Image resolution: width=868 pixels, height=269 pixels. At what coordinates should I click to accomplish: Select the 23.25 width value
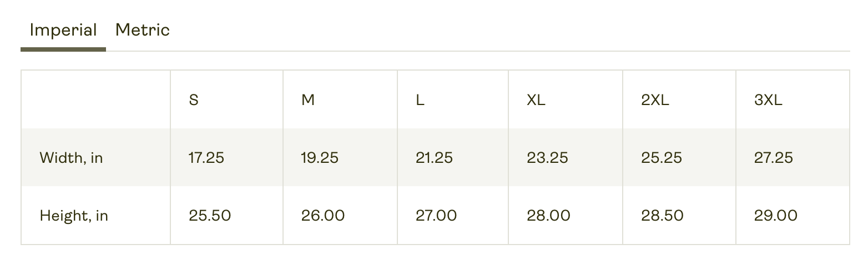pos(547,158)
